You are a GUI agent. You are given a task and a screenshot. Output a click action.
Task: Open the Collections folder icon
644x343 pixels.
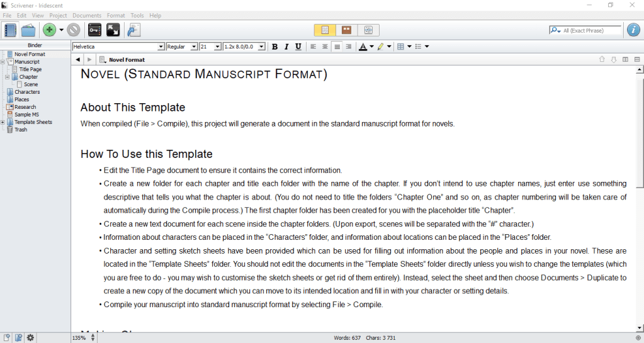(28, 30)
